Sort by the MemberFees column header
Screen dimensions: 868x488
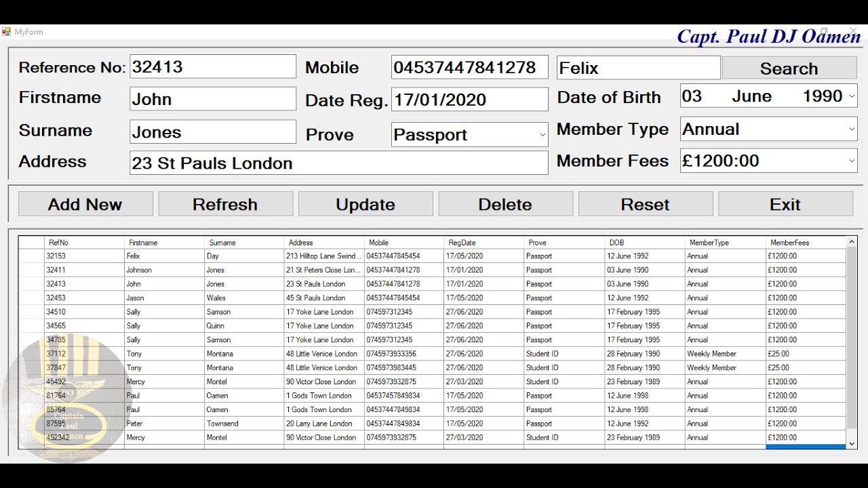click(806, 243)
